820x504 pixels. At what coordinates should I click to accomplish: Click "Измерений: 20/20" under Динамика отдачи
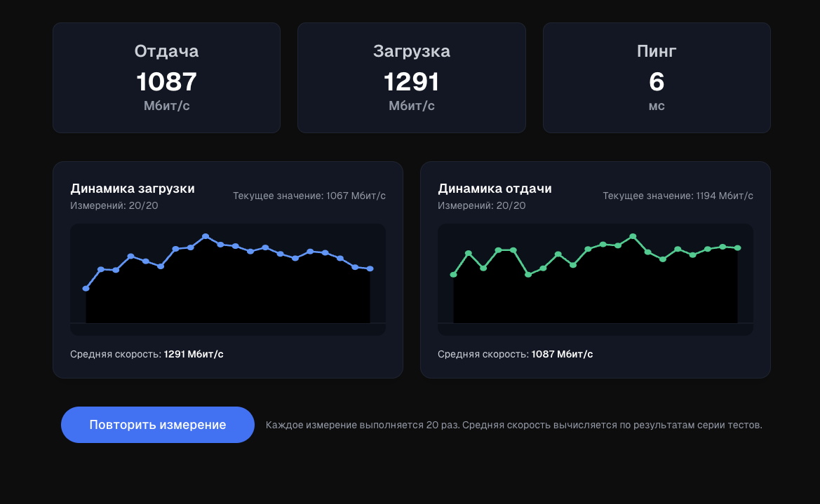pyautogui.click(x=481, y=205)
